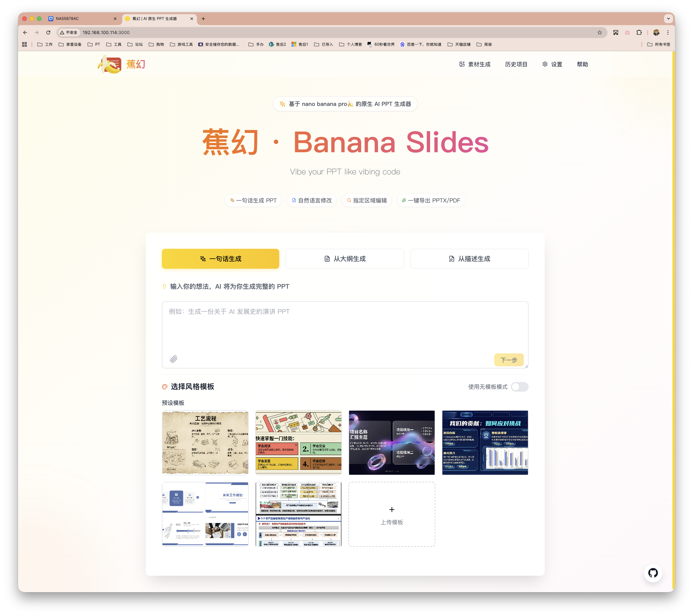Bookmark the page with the star icon
Screen dimensions: 693x616
pos(599,33)
